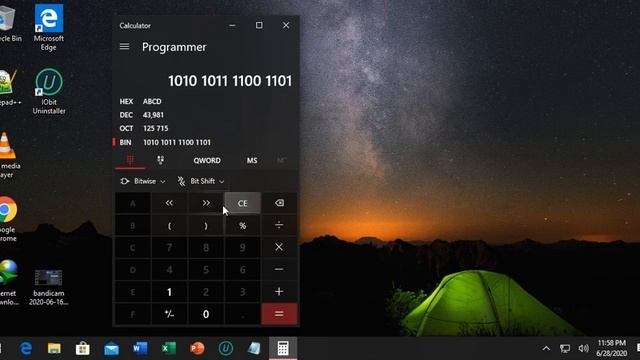The height and width of the screenshot is (360, 640).
Task: Select the DEC number base
Action: [206, 115]
